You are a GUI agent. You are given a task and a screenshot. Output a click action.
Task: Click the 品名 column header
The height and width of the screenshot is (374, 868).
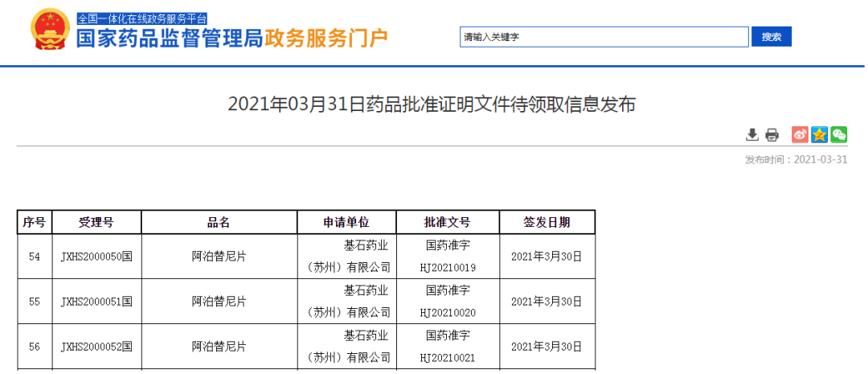[219, 223]
